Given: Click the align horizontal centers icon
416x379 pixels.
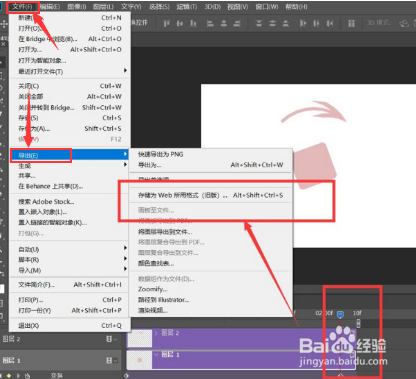Looking at the screenshot, I should coord(224,23).
